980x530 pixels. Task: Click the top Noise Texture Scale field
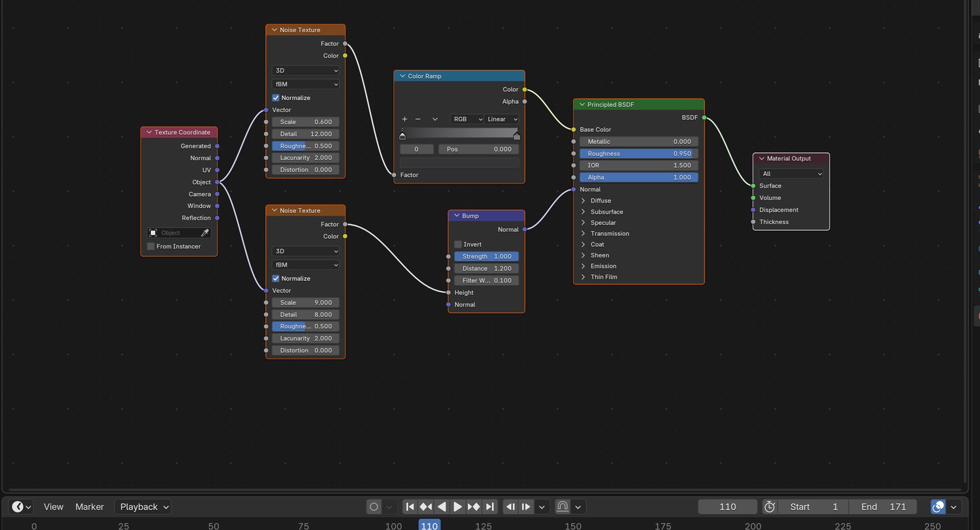[x=306, y=122]
